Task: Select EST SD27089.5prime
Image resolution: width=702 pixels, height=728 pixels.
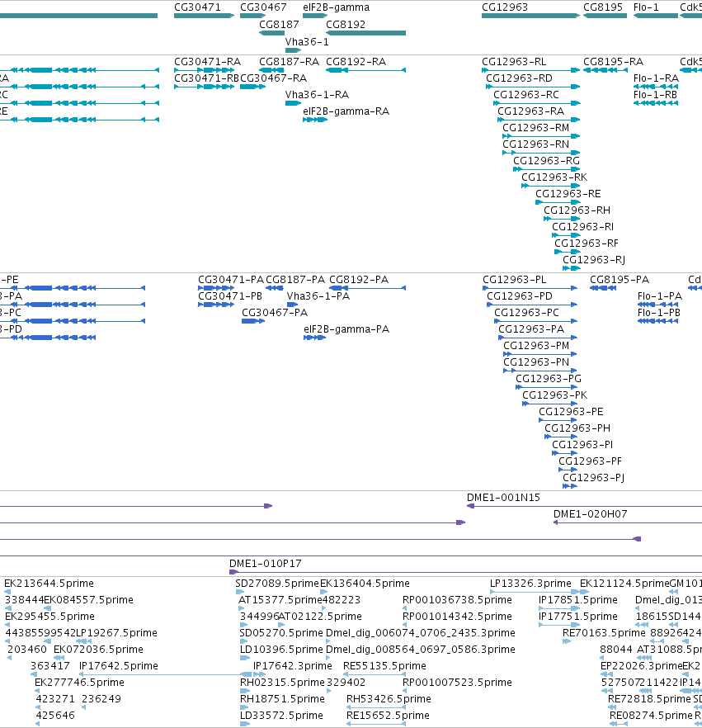Action: pyautogui.click(x=277, y=584)
